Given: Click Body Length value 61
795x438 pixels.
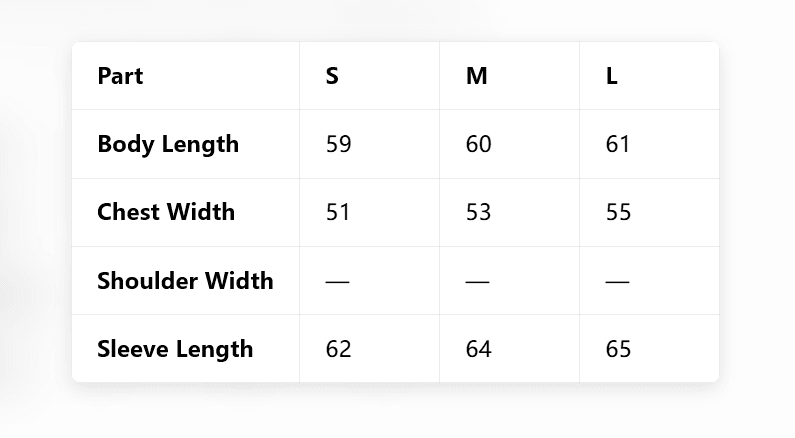Looking at the screenshot, I should pos(618,144).
